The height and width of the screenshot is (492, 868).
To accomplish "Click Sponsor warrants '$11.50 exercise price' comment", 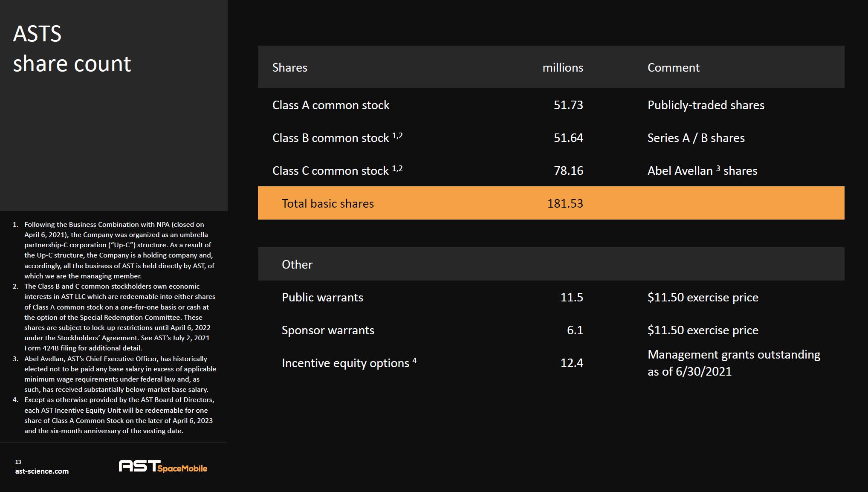I will [x=703, y=330].
